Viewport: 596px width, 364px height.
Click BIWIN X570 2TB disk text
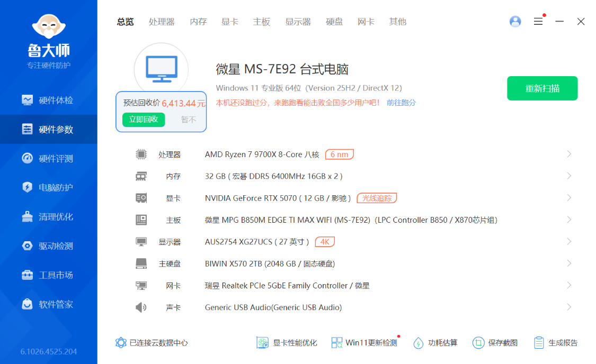270,263
